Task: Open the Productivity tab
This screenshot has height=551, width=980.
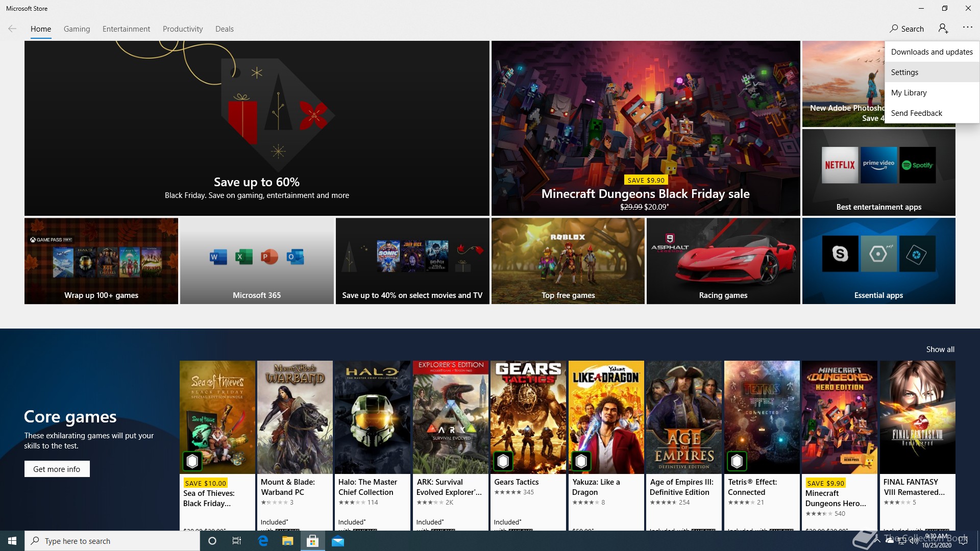Action: (183, 29)
